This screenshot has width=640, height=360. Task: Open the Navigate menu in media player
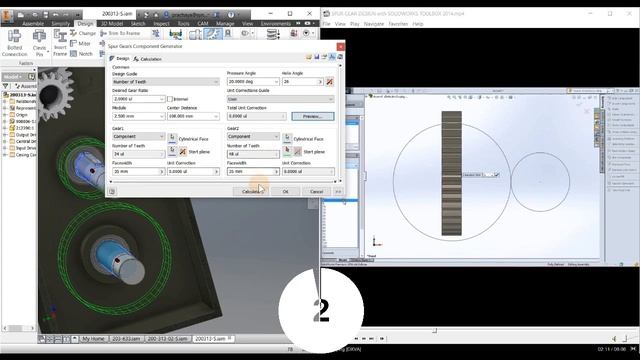[373, 24]
